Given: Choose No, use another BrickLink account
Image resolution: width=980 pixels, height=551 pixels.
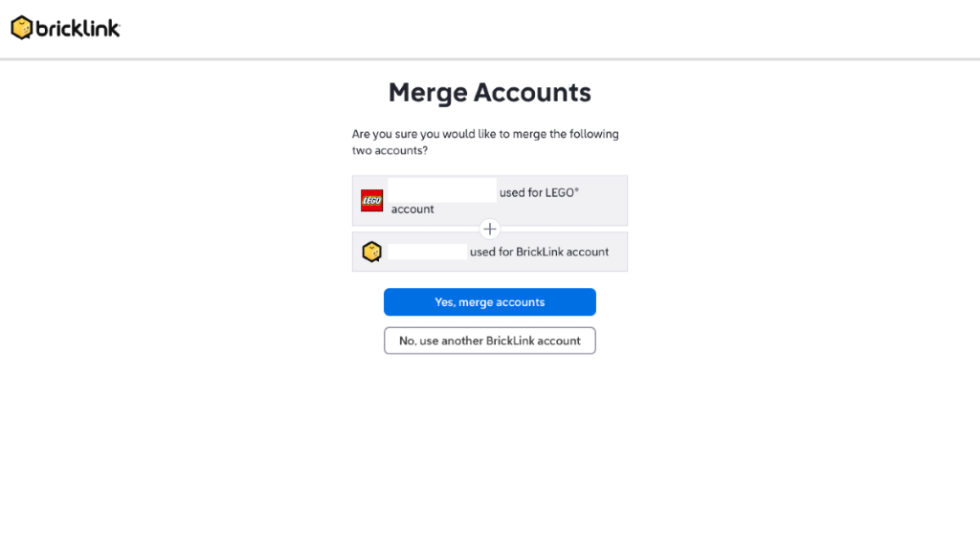Looking at the screenshot, I should click(489, 341).
